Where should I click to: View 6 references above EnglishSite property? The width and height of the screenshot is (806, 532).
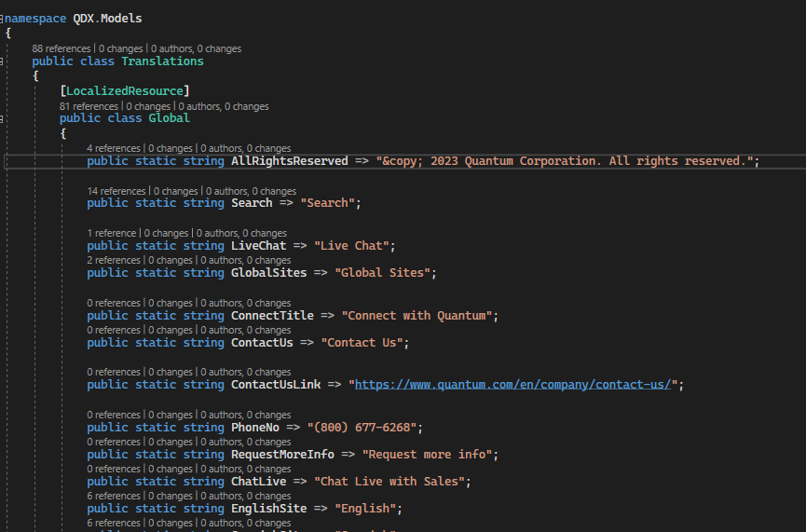pos(114,496)
